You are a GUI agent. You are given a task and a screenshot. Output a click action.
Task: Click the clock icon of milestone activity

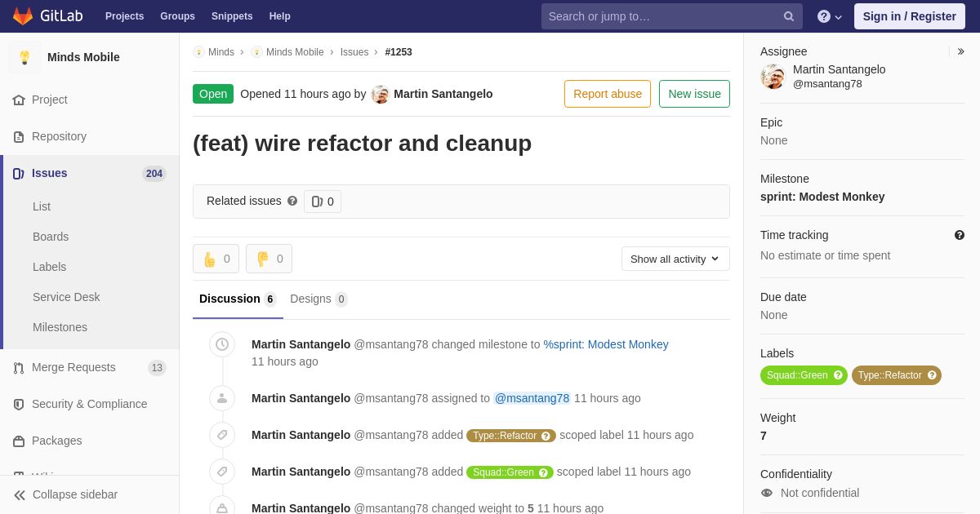222,344
